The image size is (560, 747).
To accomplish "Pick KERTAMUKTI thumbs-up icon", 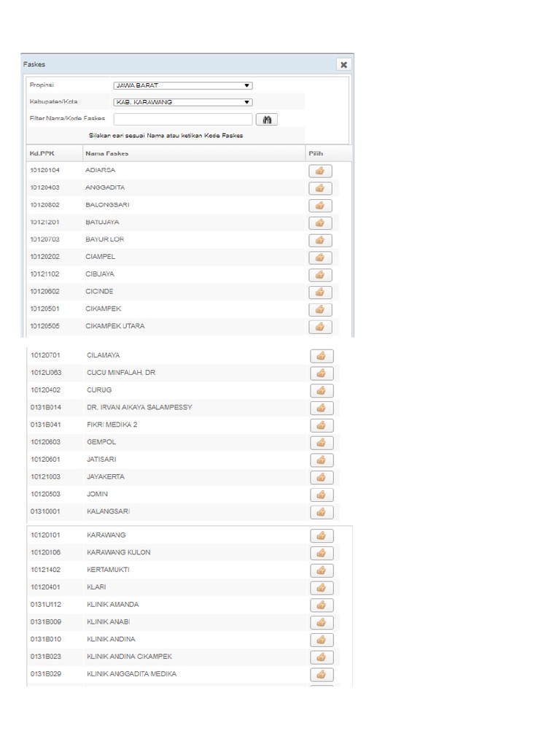I will 322,570.
